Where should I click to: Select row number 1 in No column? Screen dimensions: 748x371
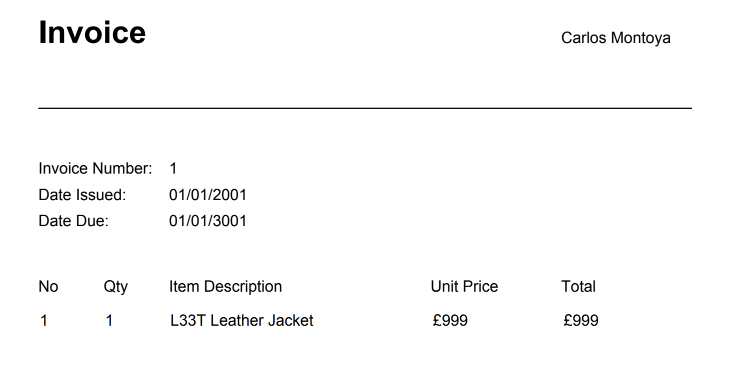click(x=44, y=321)
